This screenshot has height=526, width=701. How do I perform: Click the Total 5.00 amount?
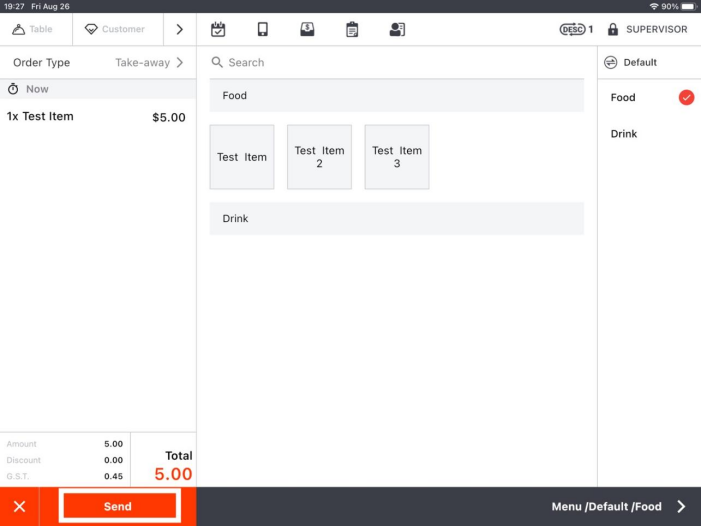coord(173,474)
